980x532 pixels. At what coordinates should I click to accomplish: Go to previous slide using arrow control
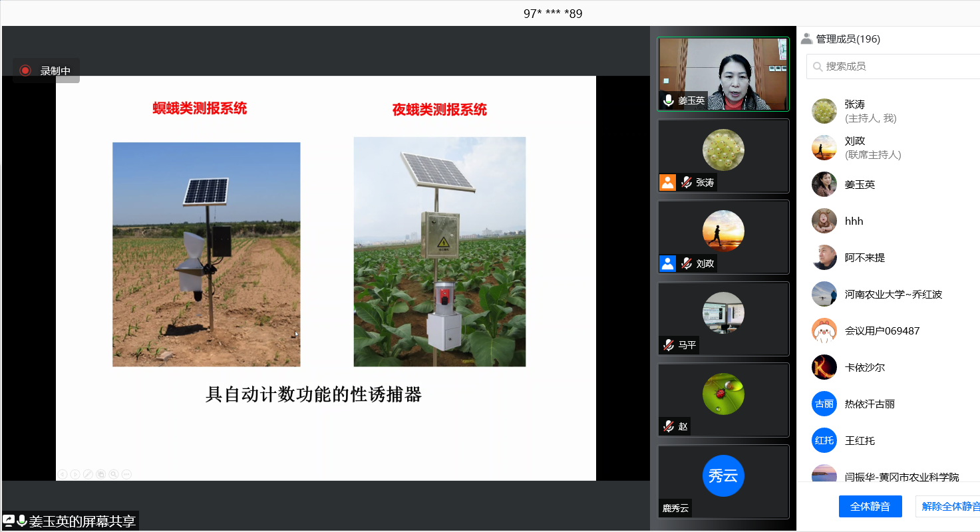coord(63,474)
